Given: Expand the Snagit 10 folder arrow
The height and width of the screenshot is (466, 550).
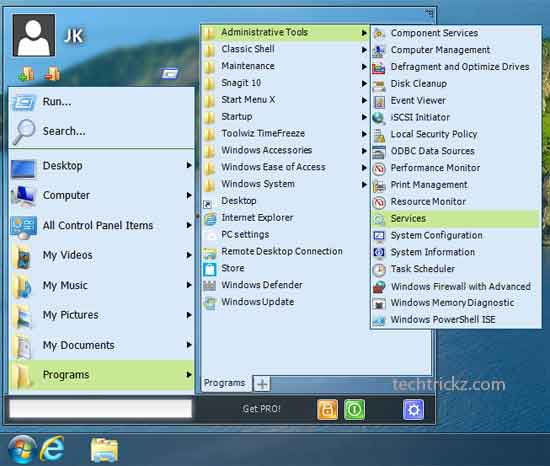Looking at the screenshot, I should point(364,83).
